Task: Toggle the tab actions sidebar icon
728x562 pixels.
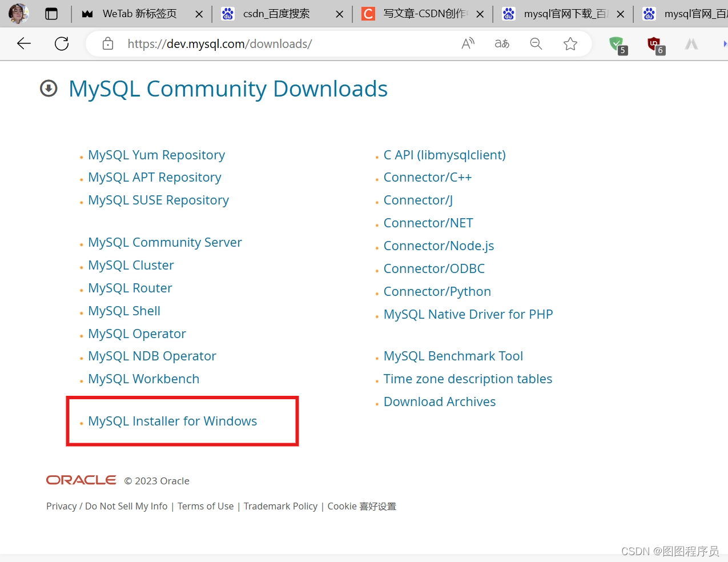Action: click(x=51, y=14)
